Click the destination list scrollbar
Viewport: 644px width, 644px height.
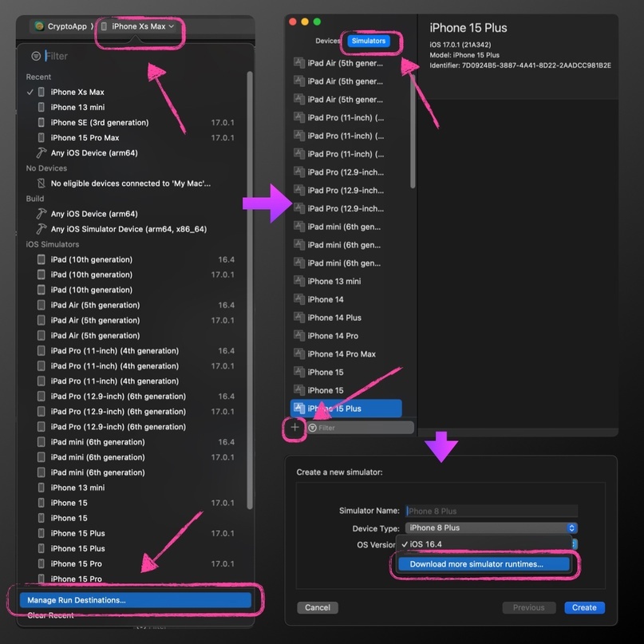tap(250, 290)
